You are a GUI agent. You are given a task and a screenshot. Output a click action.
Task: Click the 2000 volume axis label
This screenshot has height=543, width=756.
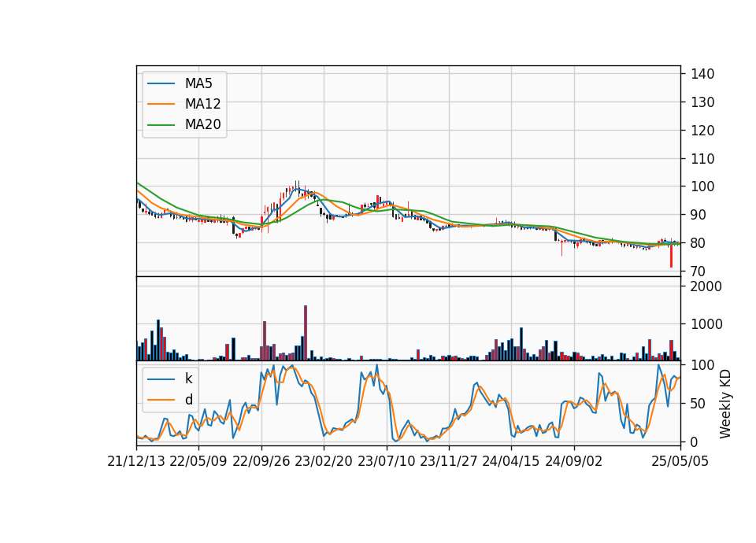(706, 286)
